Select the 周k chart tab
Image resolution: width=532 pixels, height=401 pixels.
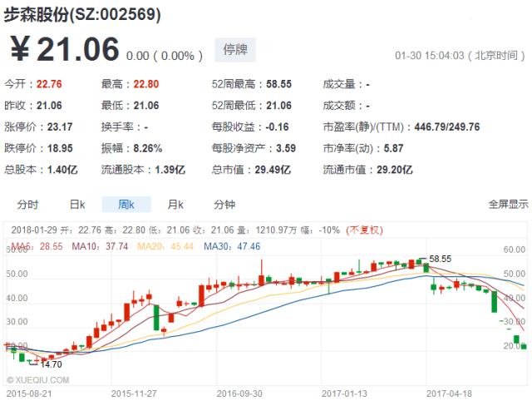click(x=126, y=205)
